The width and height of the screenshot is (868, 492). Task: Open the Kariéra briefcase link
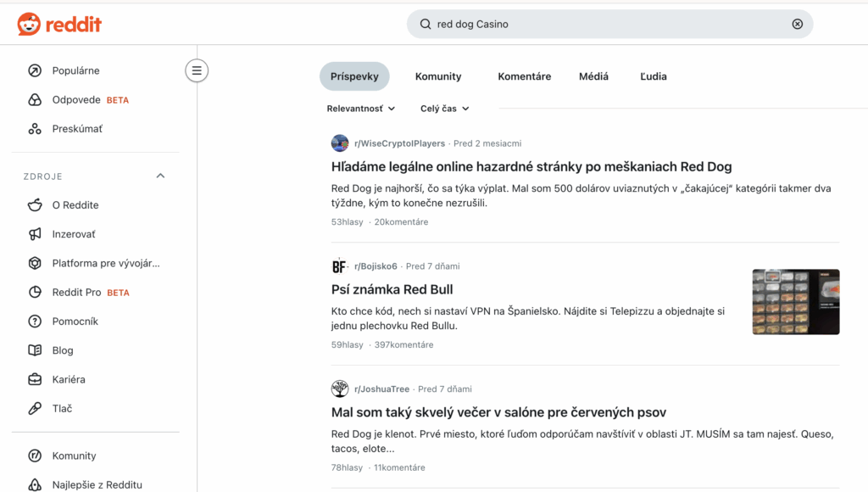(68, 379)
